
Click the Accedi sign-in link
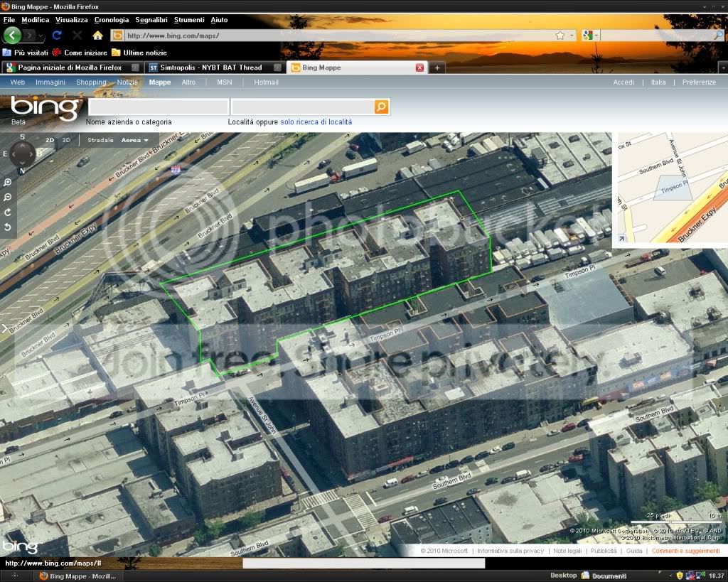(x=623, y=82)
